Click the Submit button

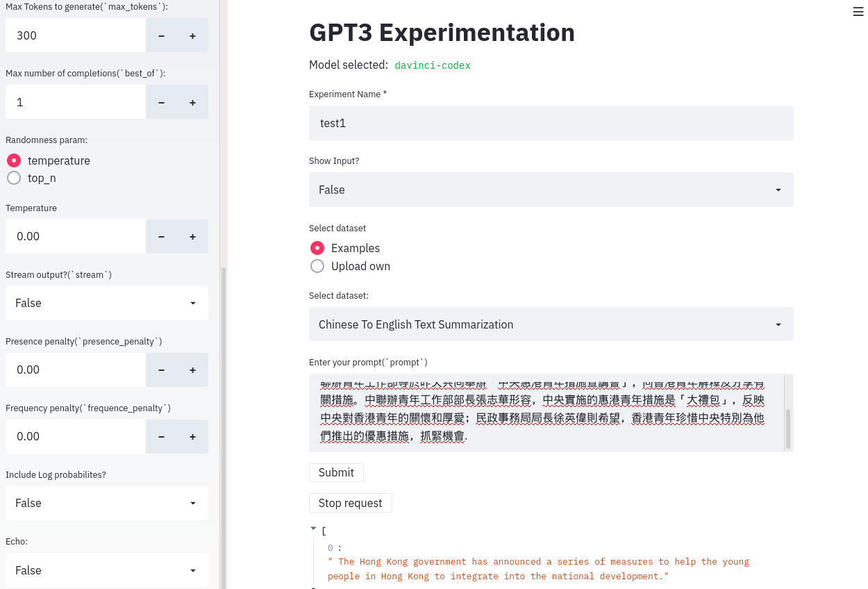pos(336,472)
